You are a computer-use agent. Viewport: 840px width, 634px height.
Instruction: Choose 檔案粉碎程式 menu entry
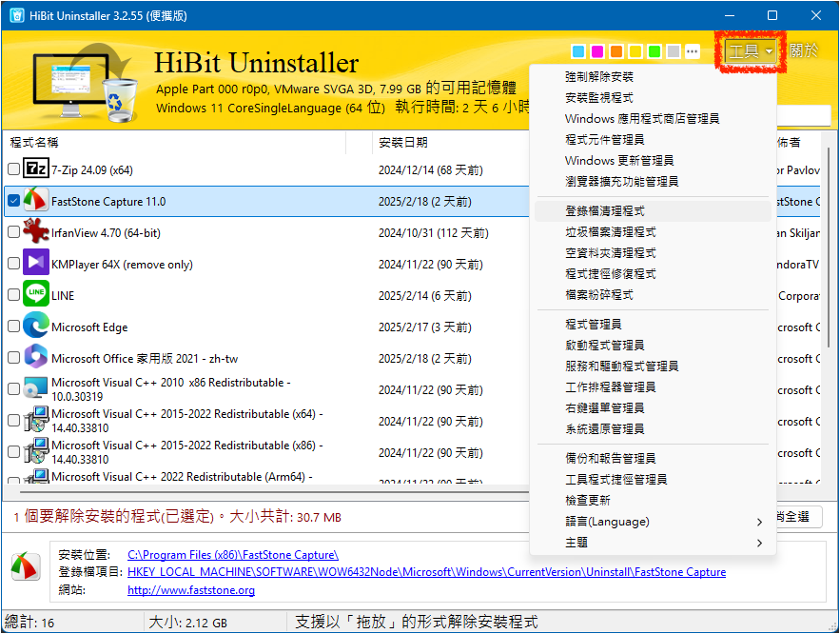(653, 294)
